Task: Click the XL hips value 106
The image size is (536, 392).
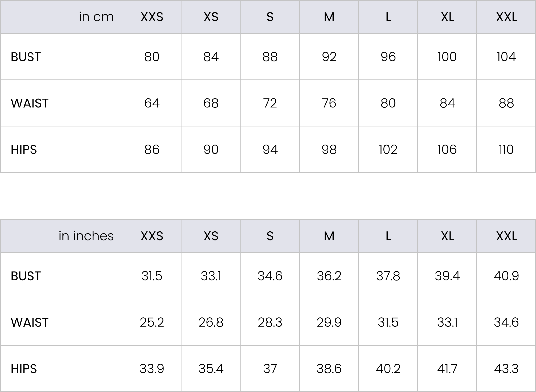Action: coord(447,149)
